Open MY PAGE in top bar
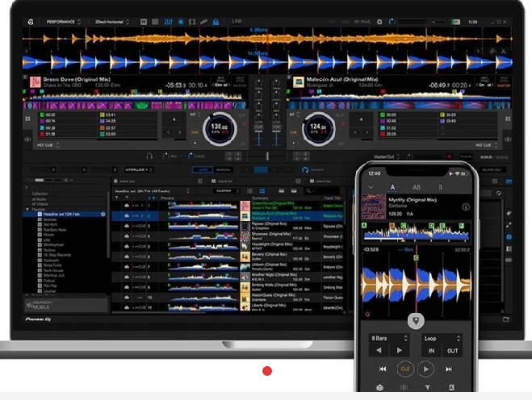Viewport: 532px width, 400px height. click(362, 22)
